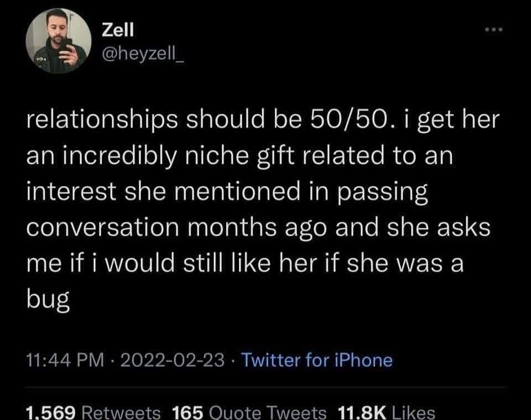Open the "Twitter for iPhone" source link
Viewport: 531px width, 420px height.
pyautogui.click(x=317, y=360)
